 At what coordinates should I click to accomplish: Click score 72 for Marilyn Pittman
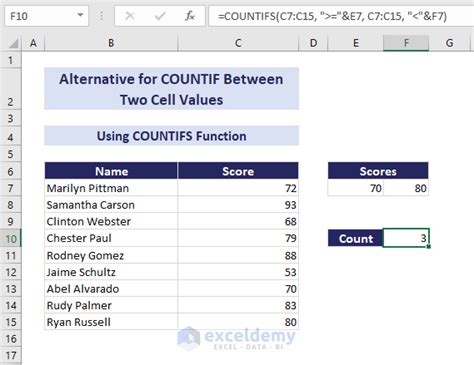point(238,188)
